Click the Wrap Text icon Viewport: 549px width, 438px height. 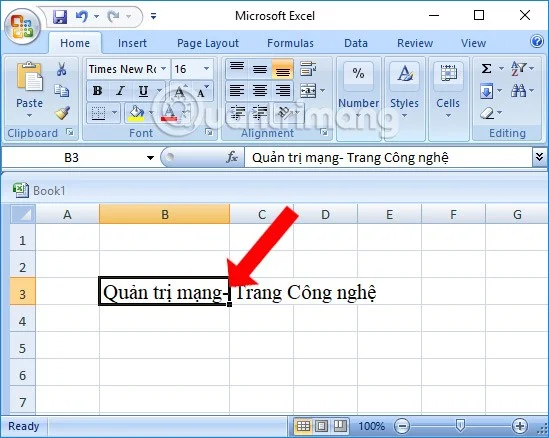point(308,69)
